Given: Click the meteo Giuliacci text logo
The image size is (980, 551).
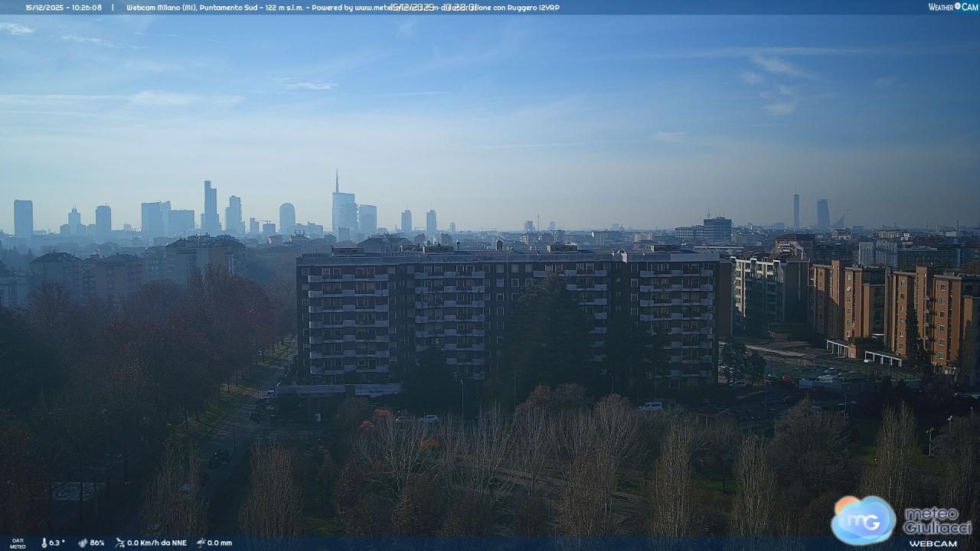Looking at the screenshot, I should click(x=937, y=520).
